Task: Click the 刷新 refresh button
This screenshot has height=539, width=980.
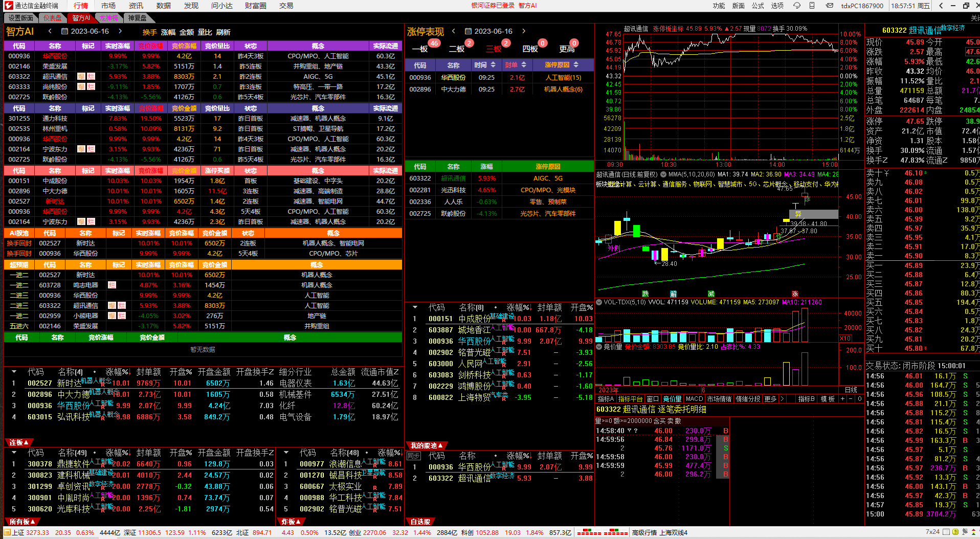Action: (x=223, y=32)
